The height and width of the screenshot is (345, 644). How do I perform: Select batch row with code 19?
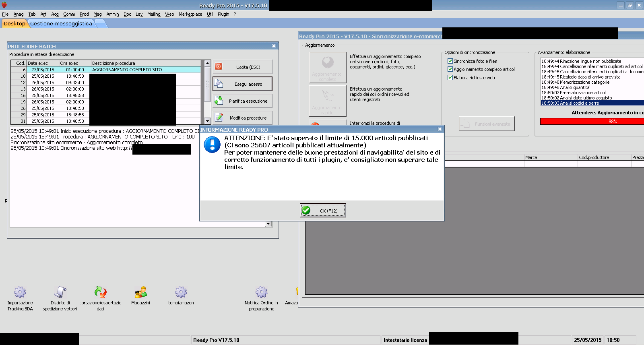pos(105,102)
